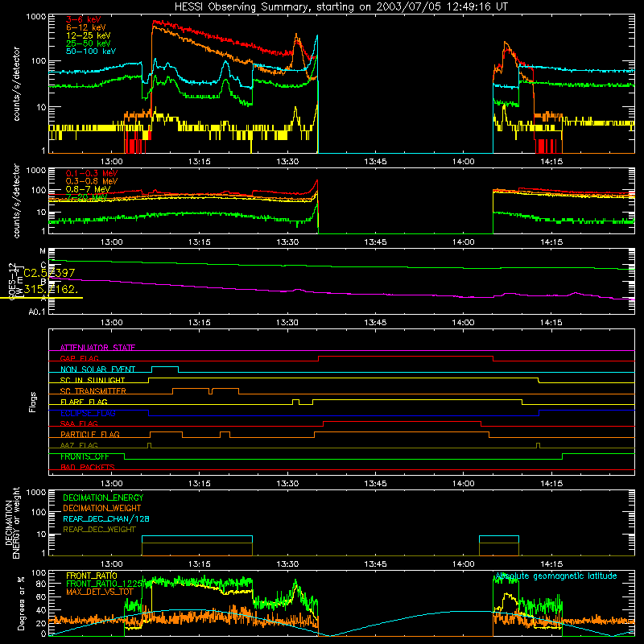This screenshot has height=644, width=644.
Task: Click the green FRONT_RATIO_1225 legend label
Action: pyautogui.click(x=105, y=584)
